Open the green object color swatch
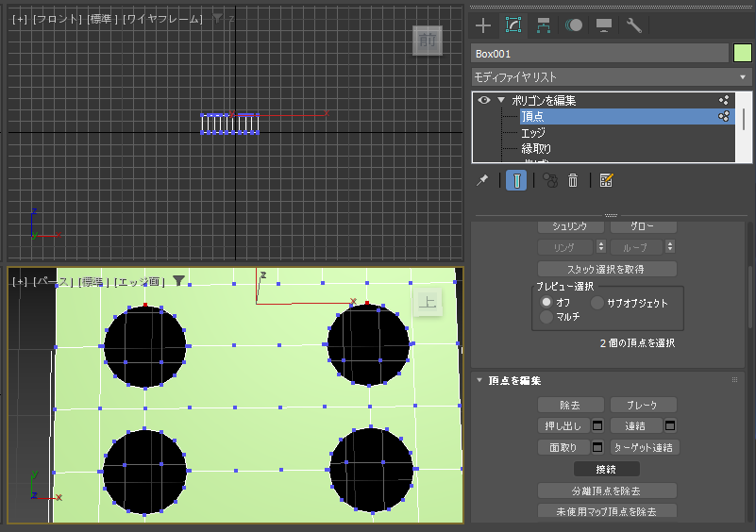This screenshot has height=532, width=756. coord(743,53)
